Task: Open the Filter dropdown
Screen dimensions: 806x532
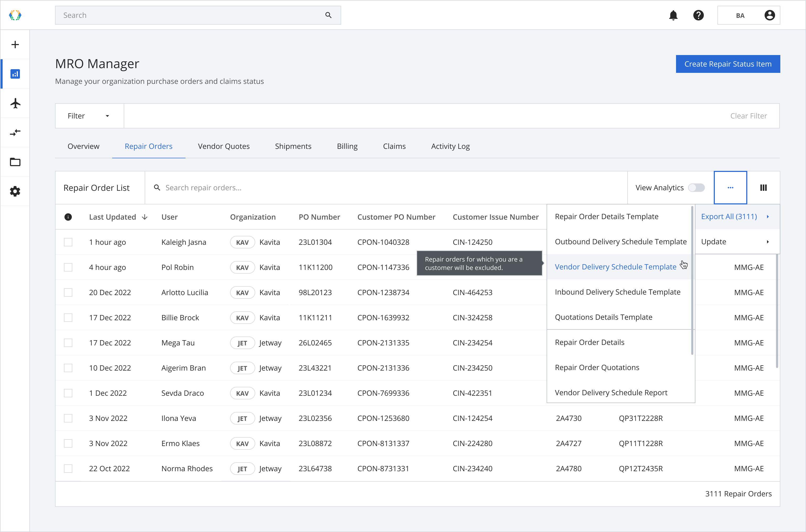Action: [x=90, y=116]
